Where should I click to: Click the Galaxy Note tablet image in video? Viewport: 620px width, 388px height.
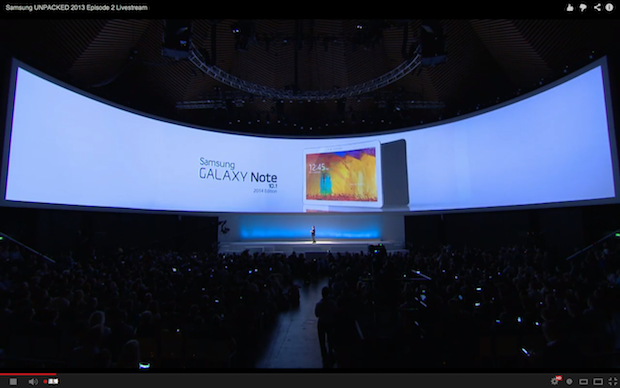(355, 174)
